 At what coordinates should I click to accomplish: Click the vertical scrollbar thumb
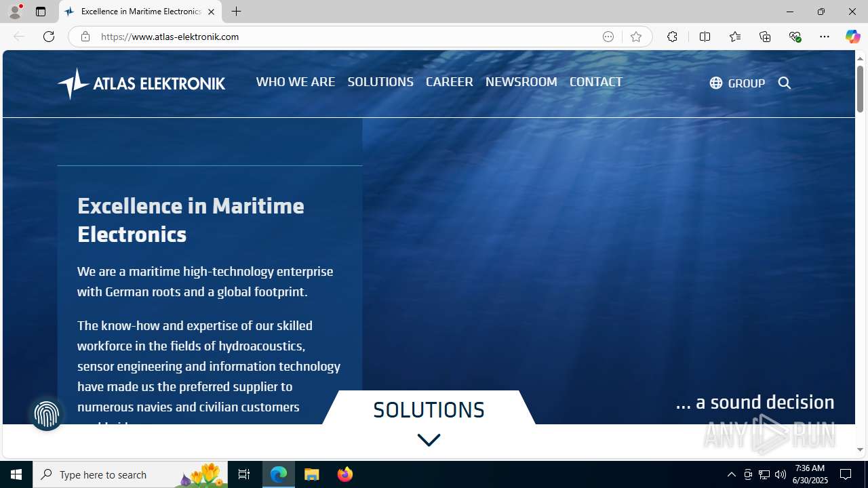[860, 88]
